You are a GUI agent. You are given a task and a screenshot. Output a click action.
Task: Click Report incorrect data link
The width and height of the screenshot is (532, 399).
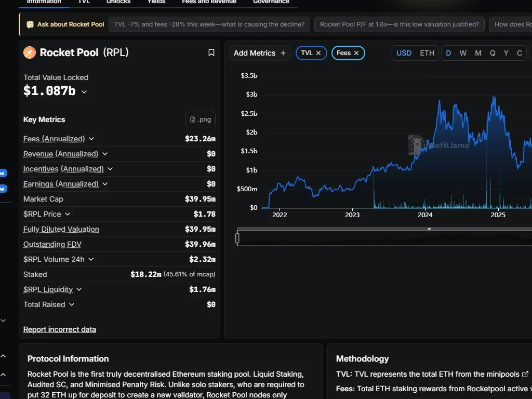pyautogui.click(x=60, y=329)
